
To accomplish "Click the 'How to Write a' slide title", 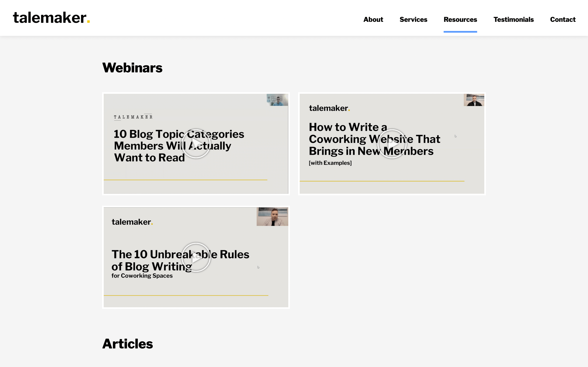I will (x=348, y=127).
